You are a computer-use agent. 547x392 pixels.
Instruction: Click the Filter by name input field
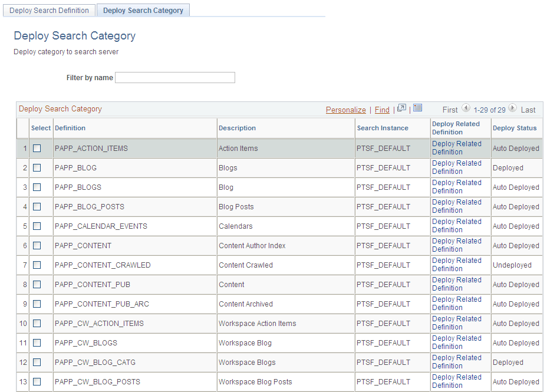pos(174,77)
